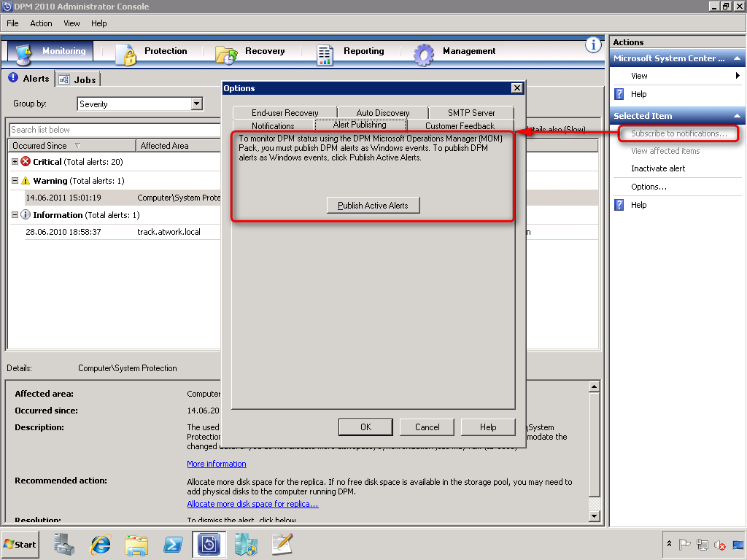The height and width of the screenshot is (560, 747).
Task: Open the Help menu in menu bar
Action: pyautogui.click(x=99, y=23)
